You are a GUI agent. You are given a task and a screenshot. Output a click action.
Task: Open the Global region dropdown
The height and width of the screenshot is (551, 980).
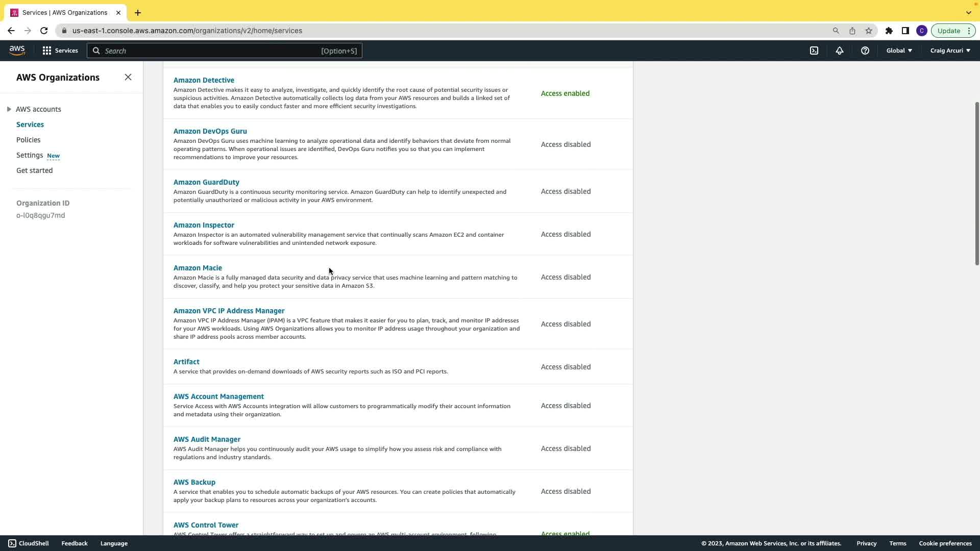click(899, 51)
